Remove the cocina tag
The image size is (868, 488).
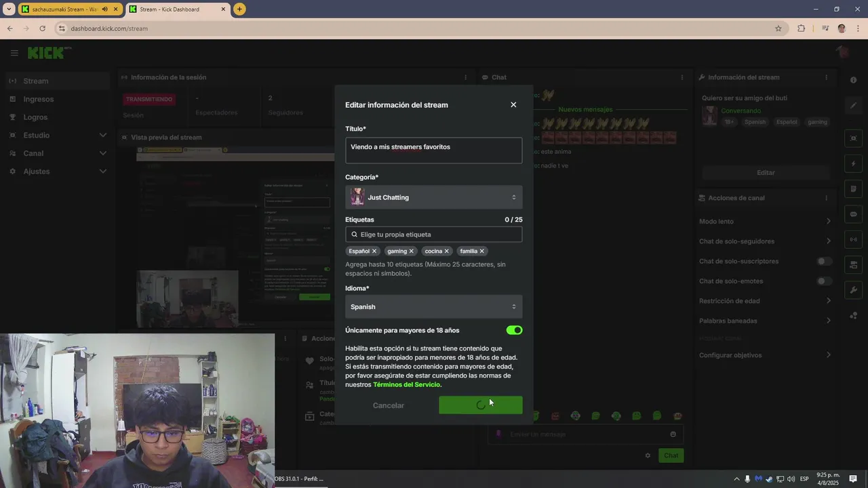446,251
